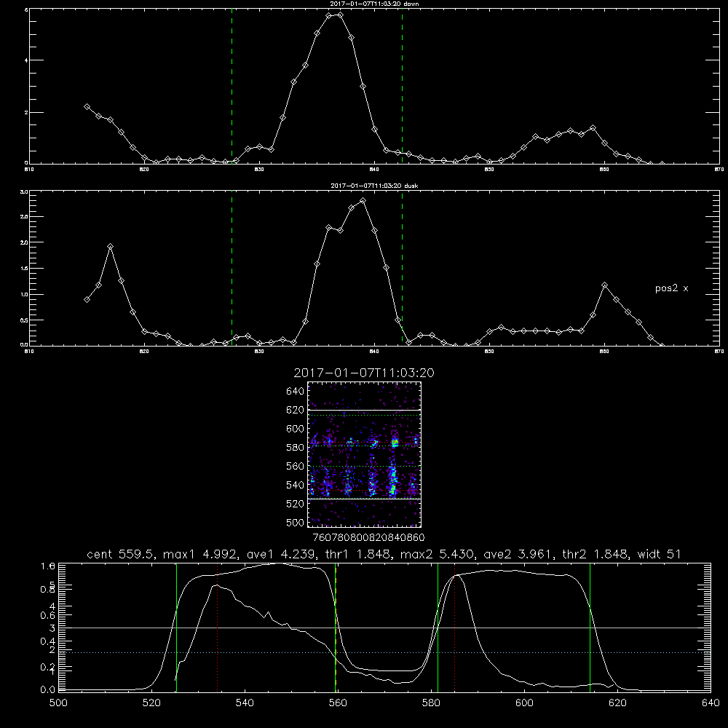Select 'thr2 1.848' in stats header

click(596, 554)
